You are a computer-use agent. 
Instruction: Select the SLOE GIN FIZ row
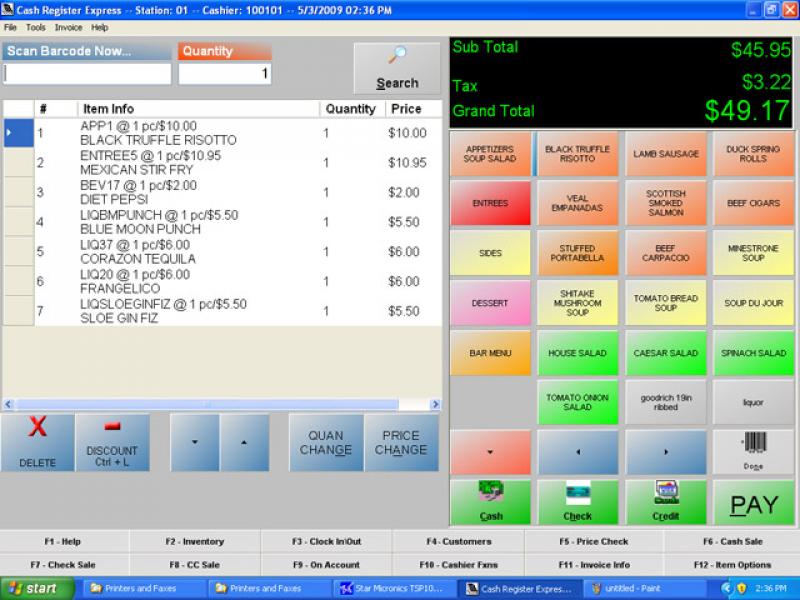(222, 311)
